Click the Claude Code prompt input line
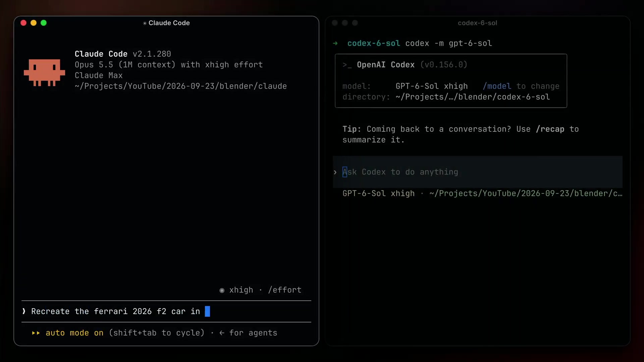644x362 pixels. (x=166, y=311)
